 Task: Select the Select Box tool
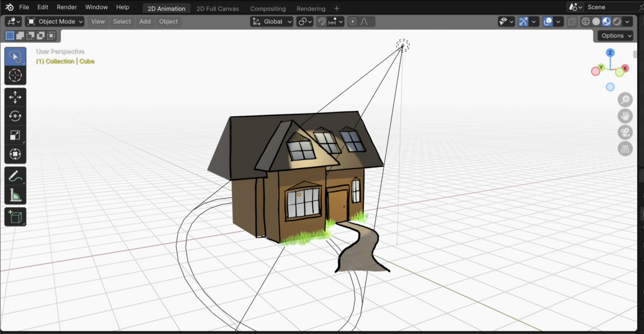point(15,56)
